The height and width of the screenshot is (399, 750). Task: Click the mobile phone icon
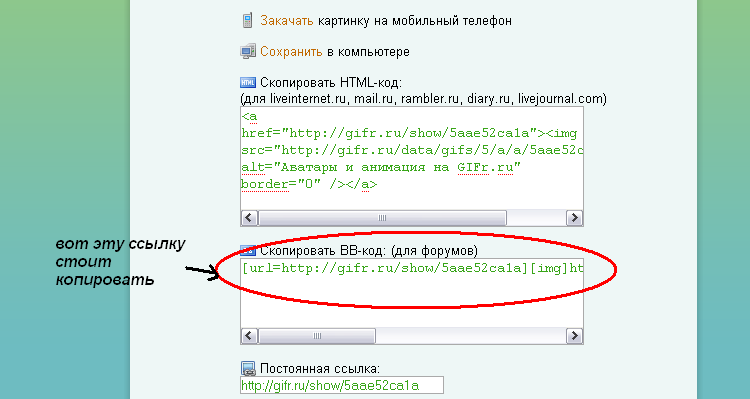click(247, 21)
